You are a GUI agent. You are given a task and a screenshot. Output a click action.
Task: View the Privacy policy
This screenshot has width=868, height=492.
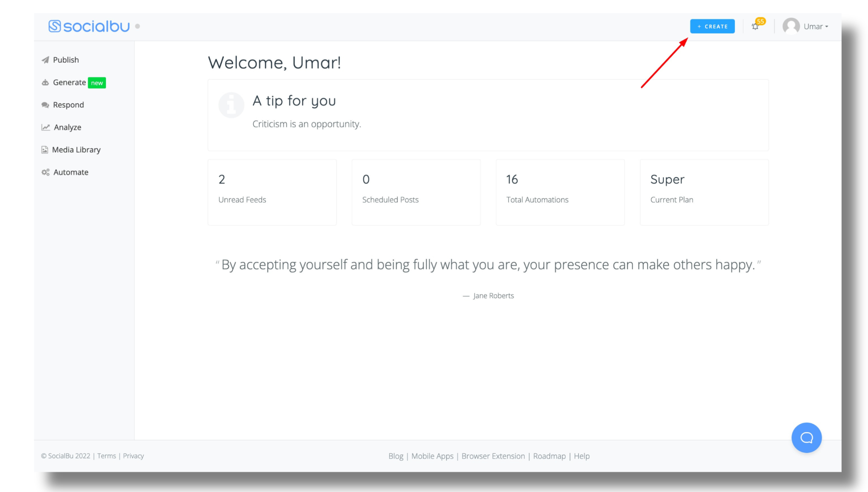(x=133, y=456)
